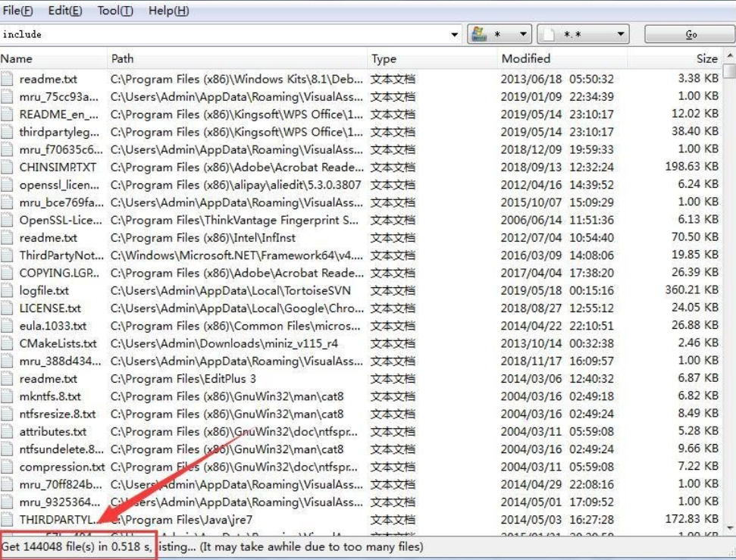736x560 pixels.
Task: Click file icon of README_en row
Action: [7, 114]
